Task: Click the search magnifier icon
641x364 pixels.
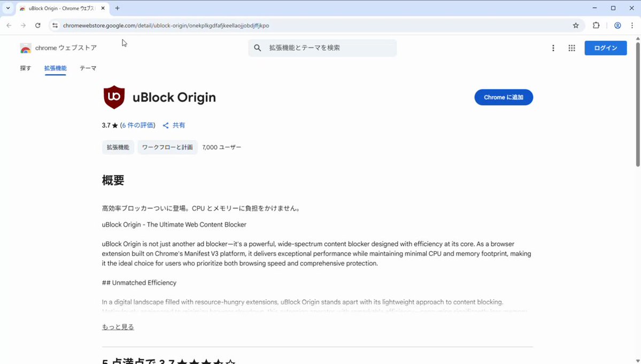Action: tap(257, 48)
